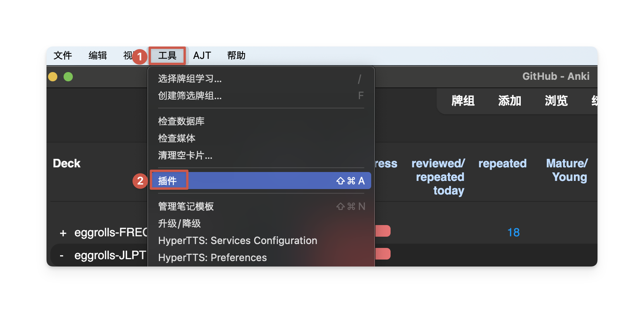This screenshot has width=644, height=313.
Task: Run 检查数据库 from tools menu
Action: [181, 121]
